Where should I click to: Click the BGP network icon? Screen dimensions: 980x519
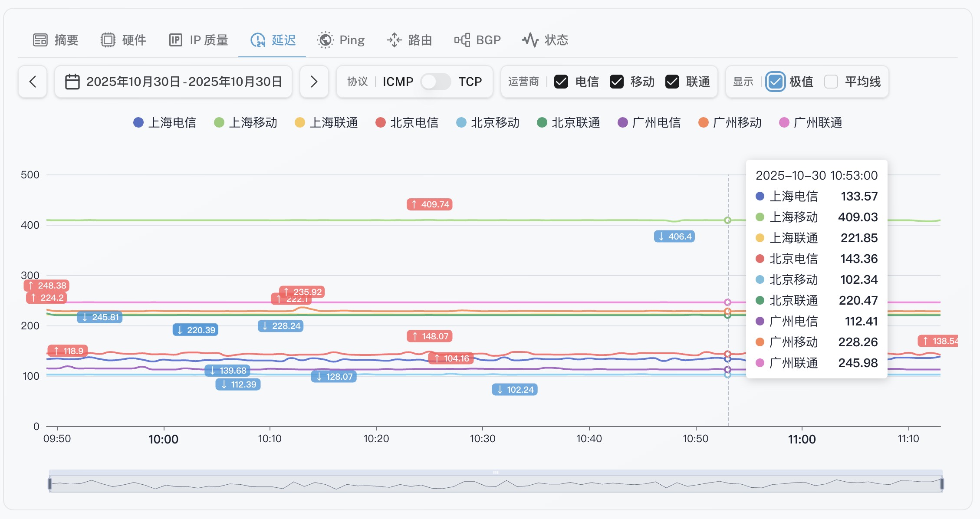point(462,40)
